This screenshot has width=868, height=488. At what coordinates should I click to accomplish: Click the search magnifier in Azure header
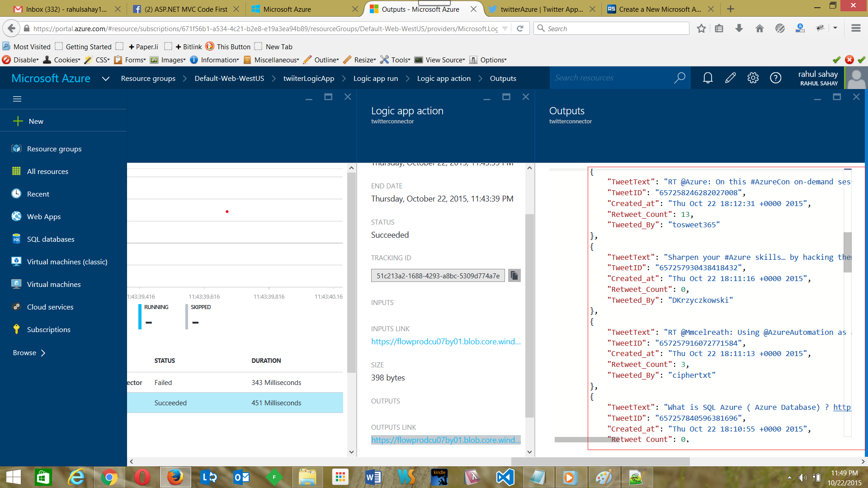pyautogui.click(x=679, y=78)
